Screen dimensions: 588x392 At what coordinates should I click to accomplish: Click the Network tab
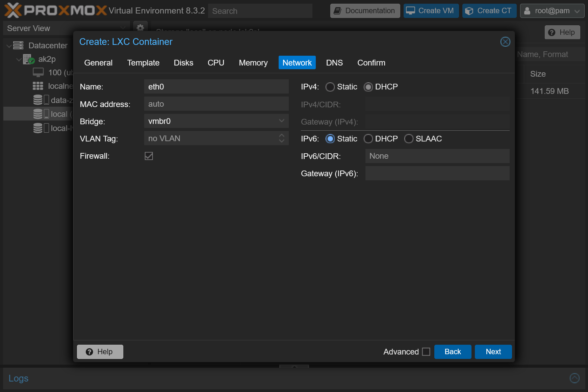coord(297,63)
